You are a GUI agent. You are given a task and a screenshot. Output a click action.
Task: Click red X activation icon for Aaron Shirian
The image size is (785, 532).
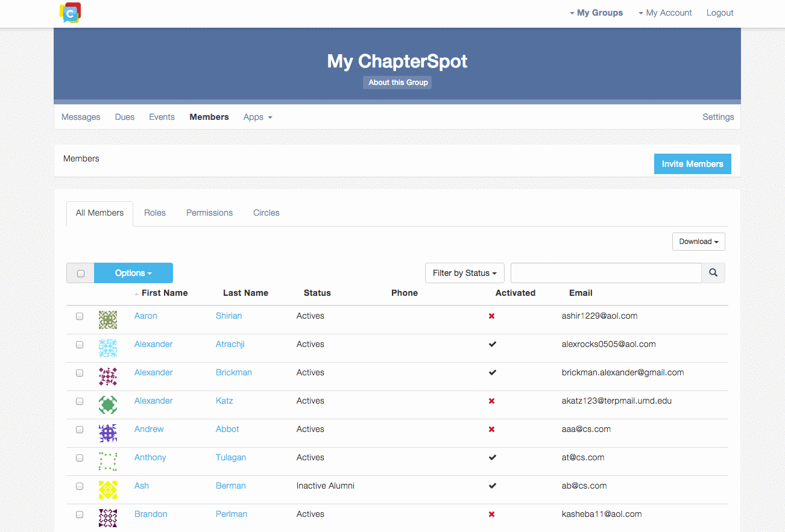492,316
